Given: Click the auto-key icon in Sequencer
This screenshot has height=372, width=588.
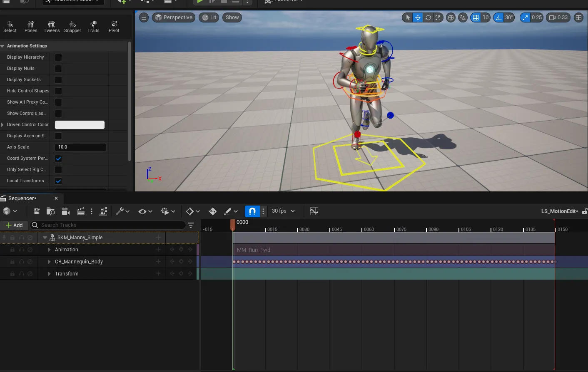Looking at the screenshot, I should (x=213, y=211).
